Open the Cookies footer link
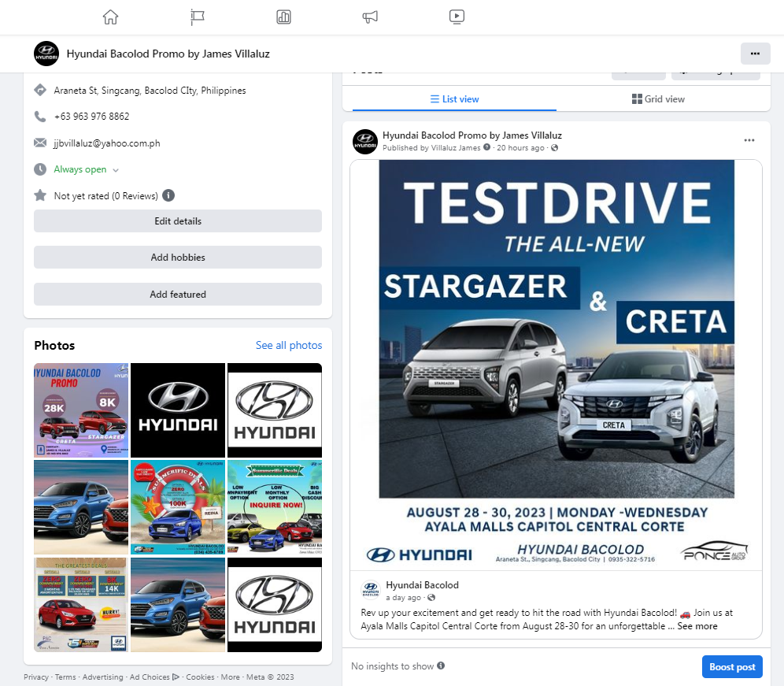Screen dimensions: 784x686 point(200,677)
